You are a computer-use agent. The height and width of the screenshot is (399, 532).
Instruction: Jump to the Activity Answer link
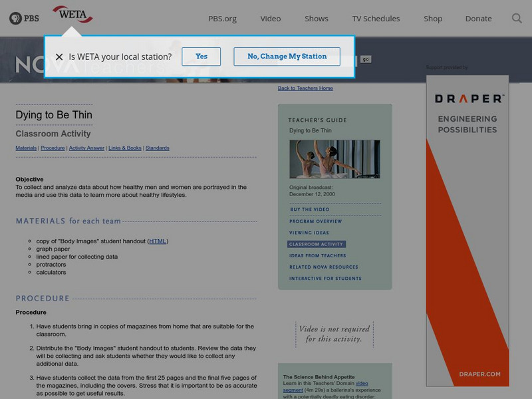pyautogui.click(x=86, y=148)
